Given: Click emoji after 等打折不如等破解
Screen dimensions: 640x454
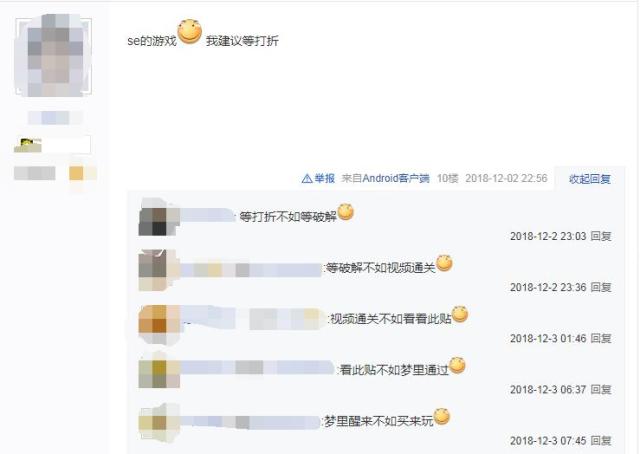Looking at the screenshot, I should click(346, 212).
